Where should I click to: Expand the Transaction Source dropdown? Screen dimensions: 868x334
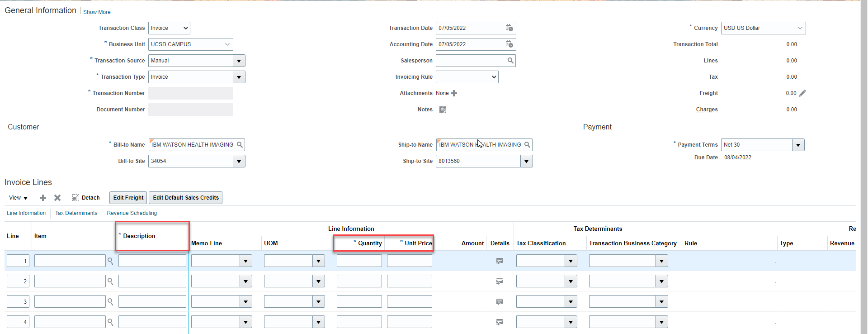[239, 61]
